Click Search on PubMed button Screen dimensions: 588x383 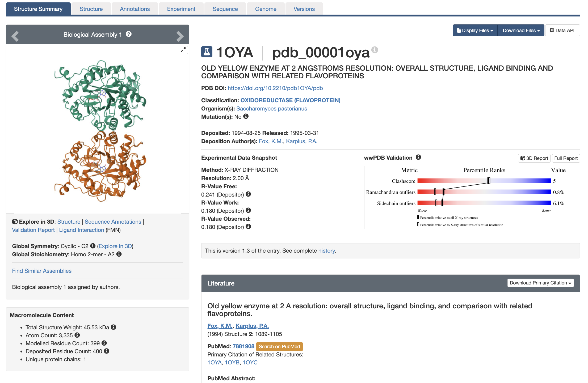[x=279, y=347]
